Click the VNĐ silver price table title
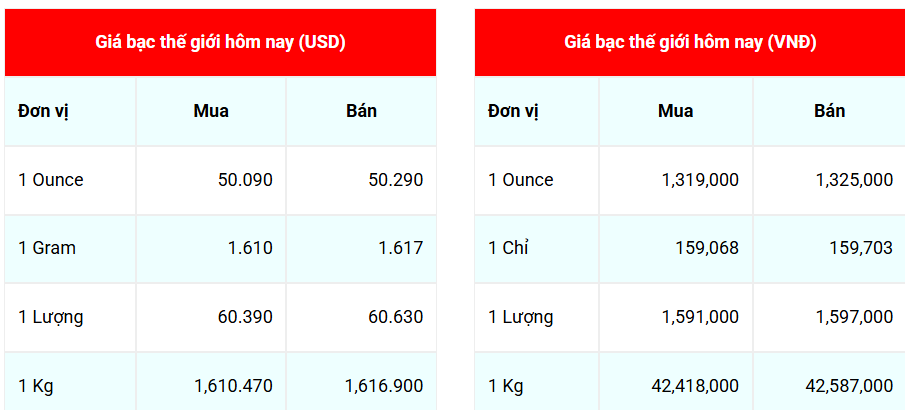 click(x=690, y=42)
